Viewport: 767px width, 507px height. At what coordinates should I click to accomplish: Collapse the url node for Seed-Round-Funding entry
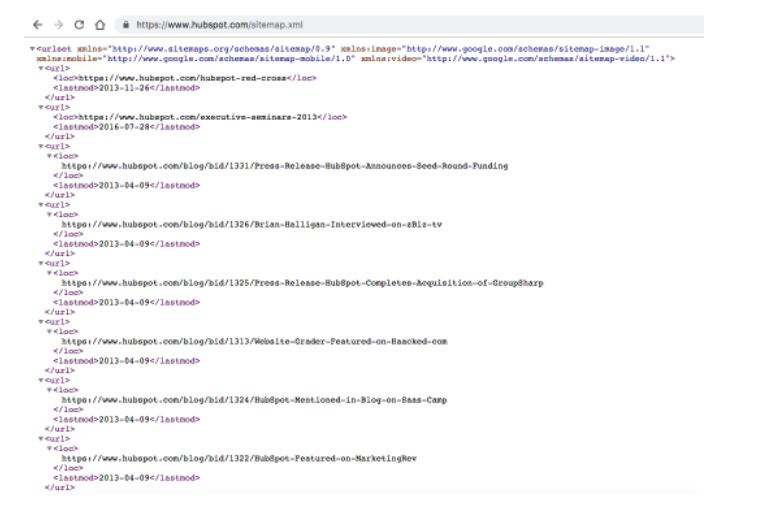(x=41, y=146)
